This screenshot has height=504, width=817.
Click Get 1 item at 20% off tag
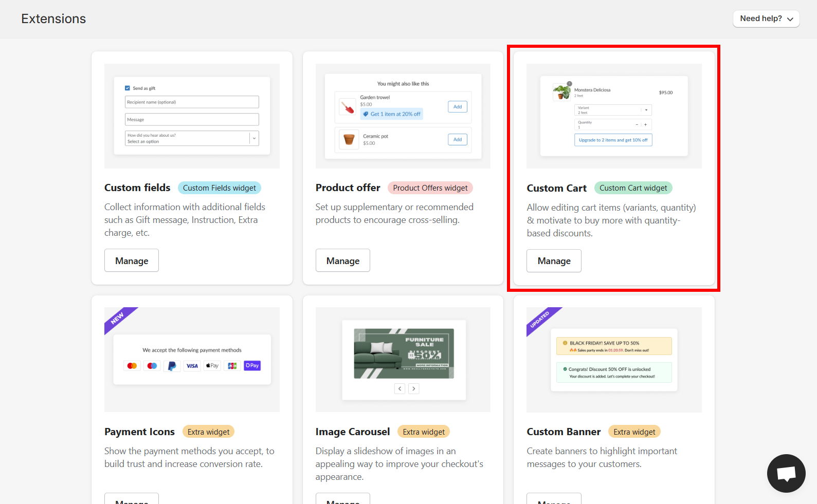[x=392, y=114]
